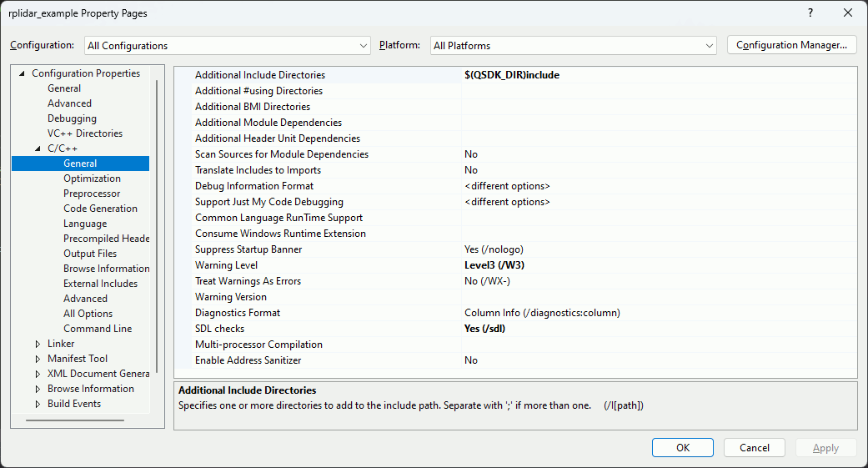Open the All Options page

88,313
